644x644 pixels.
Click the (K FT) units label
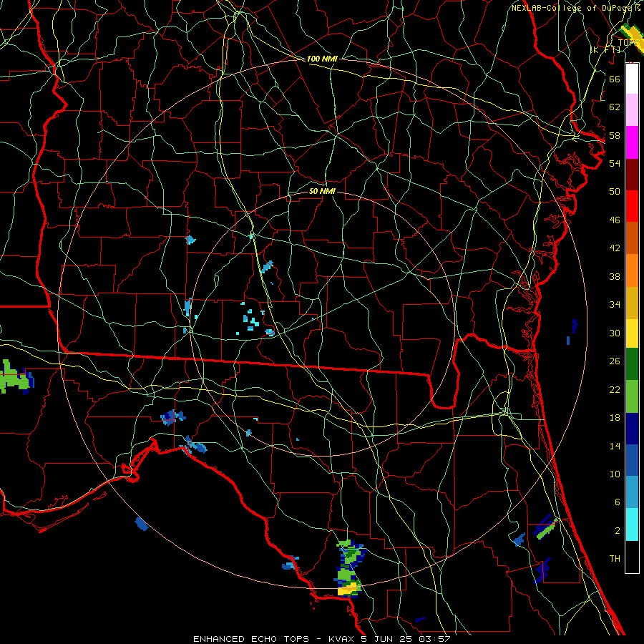[x=605, y=49]
